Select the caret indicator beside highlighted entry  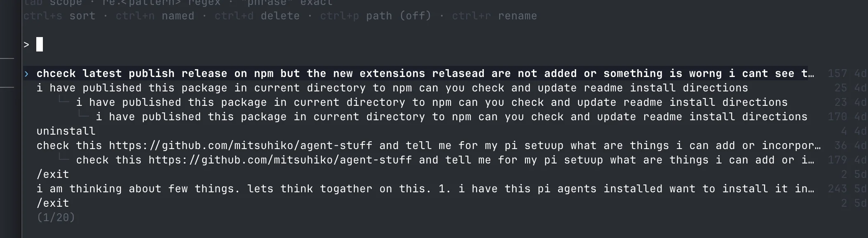coord(26,73)
